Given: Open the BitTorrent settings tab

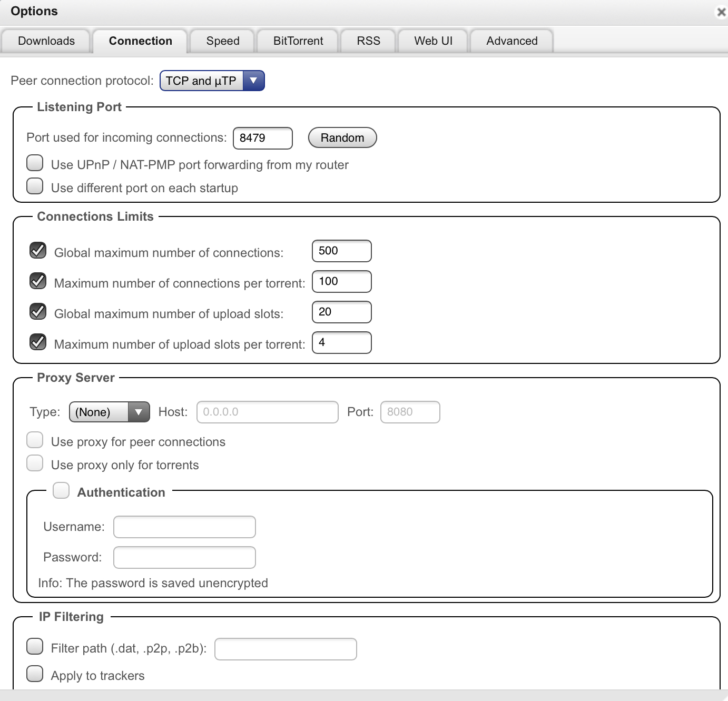Looking at the screenshot, I should 297,41.
